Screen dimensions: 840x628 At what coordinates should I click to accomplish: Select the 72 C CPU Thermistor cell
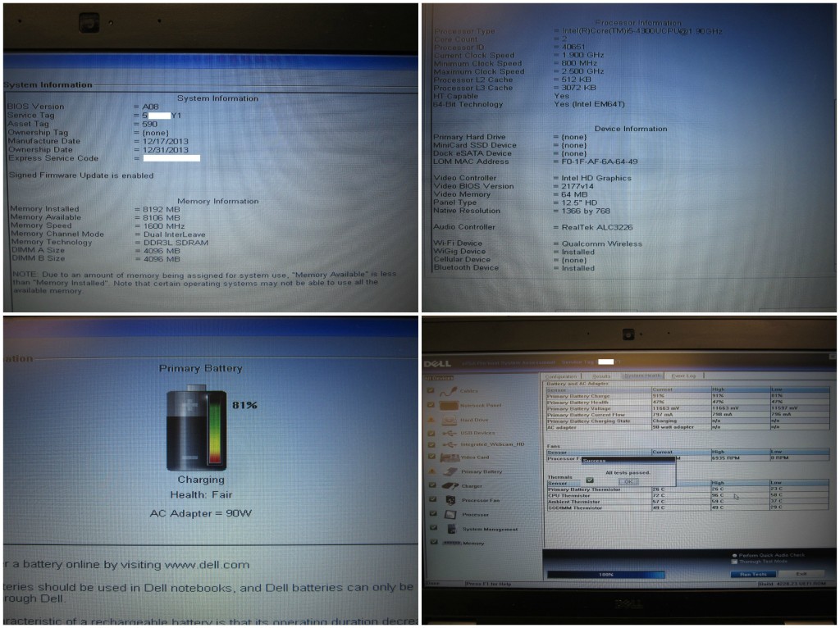[680, 496]
